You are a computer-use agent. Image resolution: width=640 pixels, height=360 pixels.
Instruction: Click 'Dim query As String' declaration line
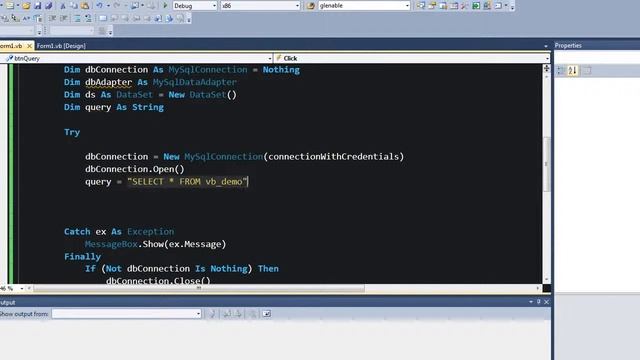click(x=114, y=107)
